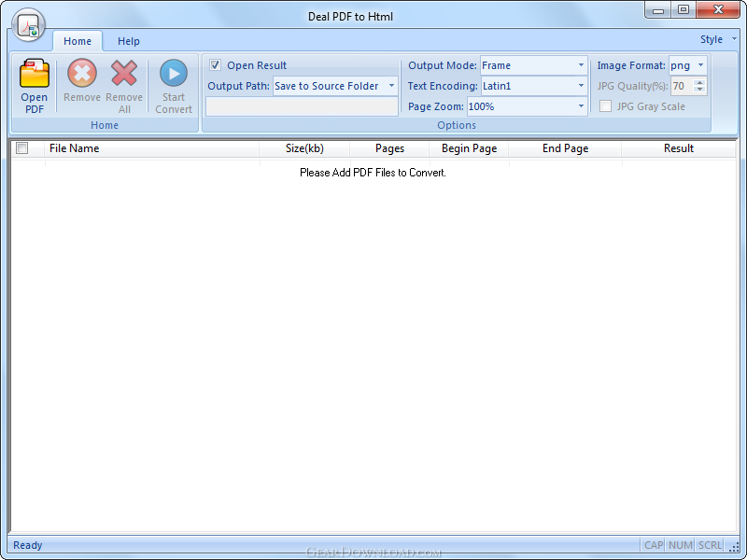Switch to the Help tab
Screen dimensions: 747x560
(129, 41)
